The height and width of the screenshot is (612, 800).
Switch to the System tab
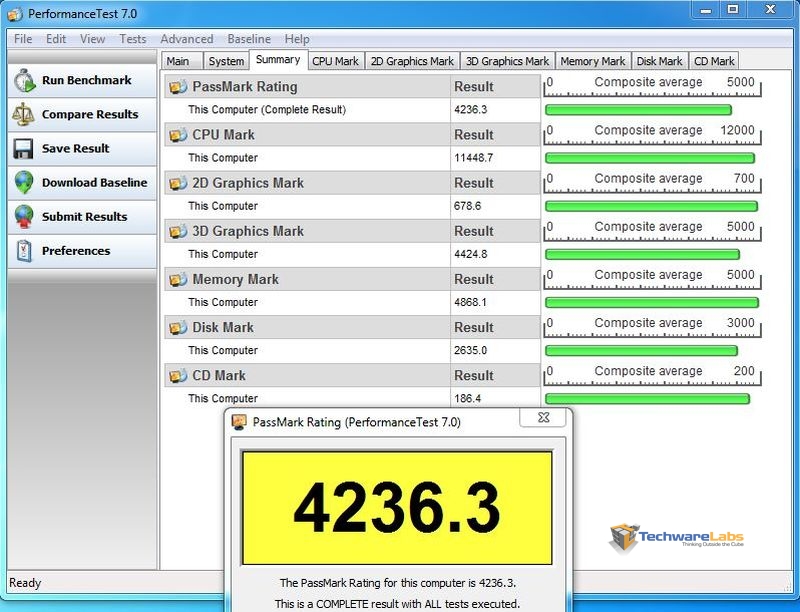coord(226,61)
